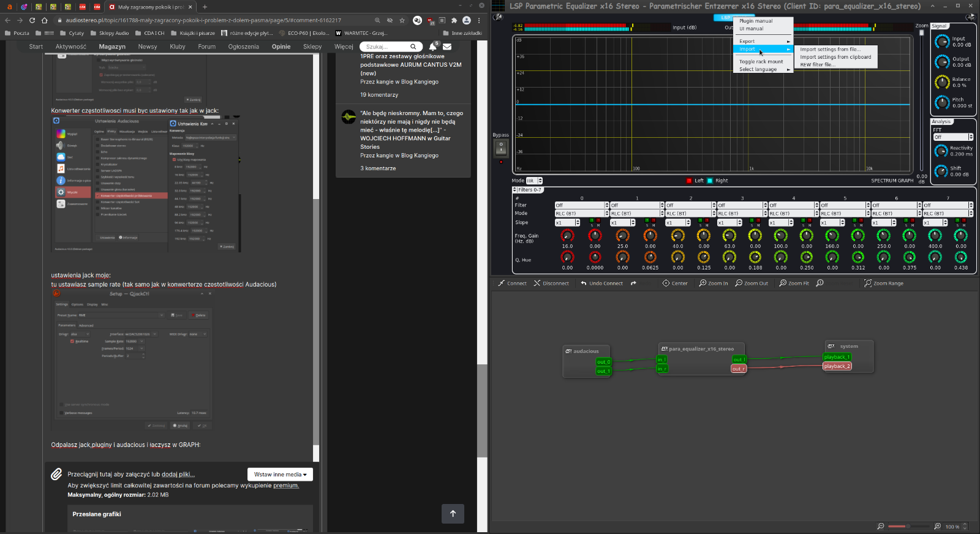
Task: Open Slope x1 dropdown for filter 0
Action: [x=567, y=223]
